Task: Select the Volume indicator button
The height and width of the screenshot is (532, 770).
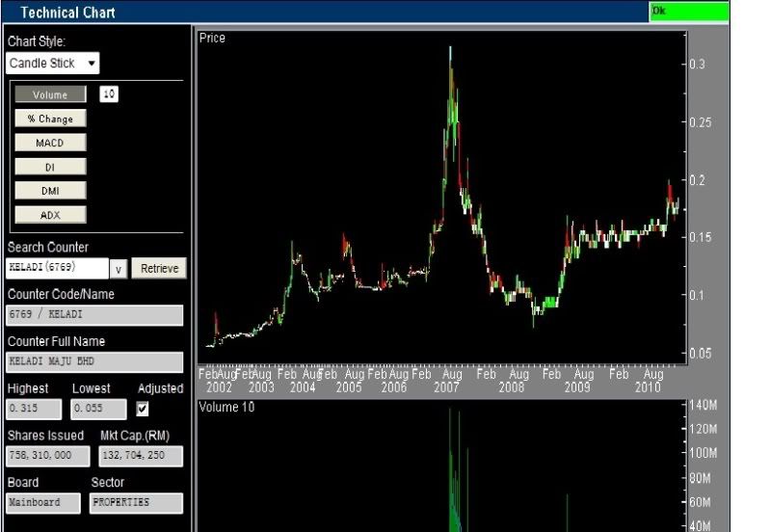Action: [x=50, y=94]
